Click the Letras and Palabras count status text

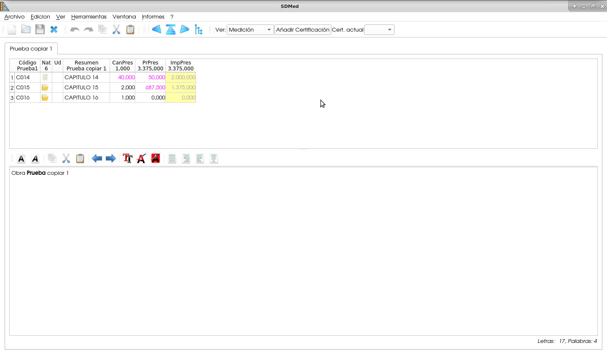pyautogui.click(x=567, y=341)
